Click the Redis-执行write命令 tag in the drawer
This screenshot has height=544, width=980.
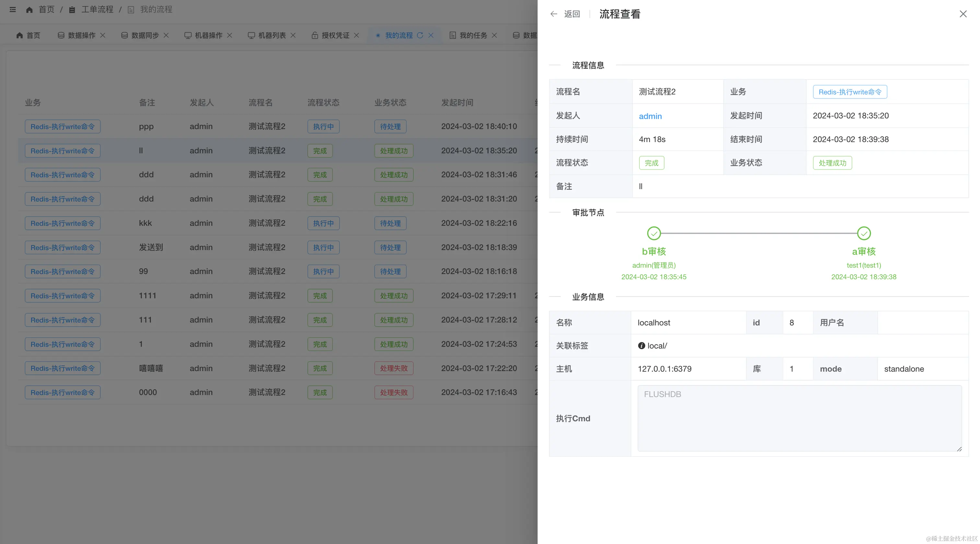pyautogui.click(x=849, y=92)
